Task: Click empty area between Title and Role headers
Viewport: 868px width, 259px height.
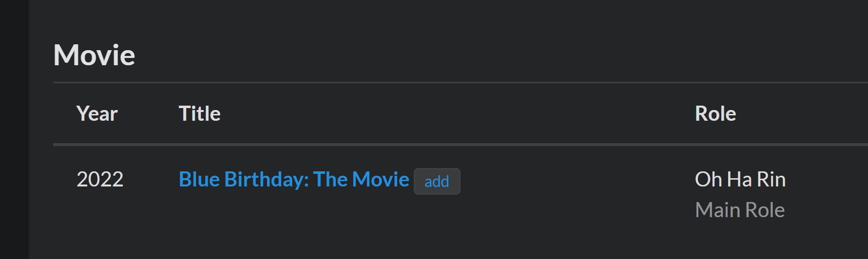Action: tap(458, 113)
